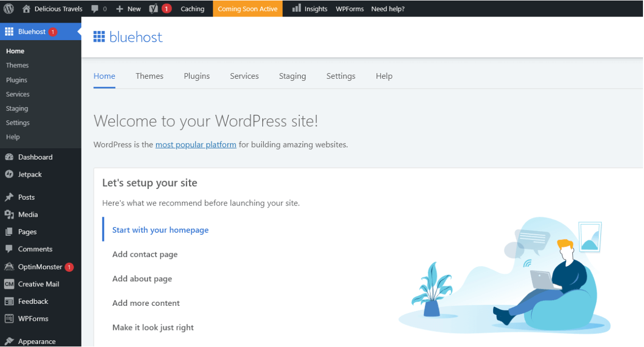Open Insights from the admin bar
This screenshot has height=347, width=644.
coord(310,8)
